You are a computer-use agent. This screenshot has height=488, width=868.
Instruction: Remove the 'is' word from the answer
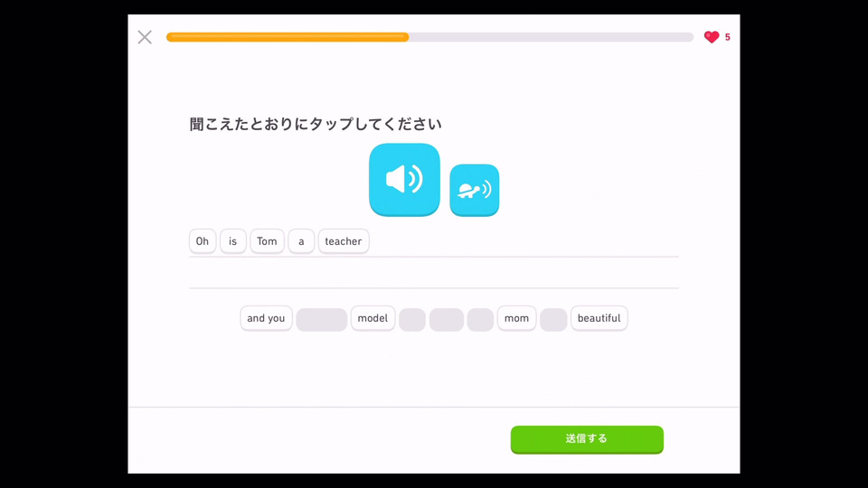[233, 241]
